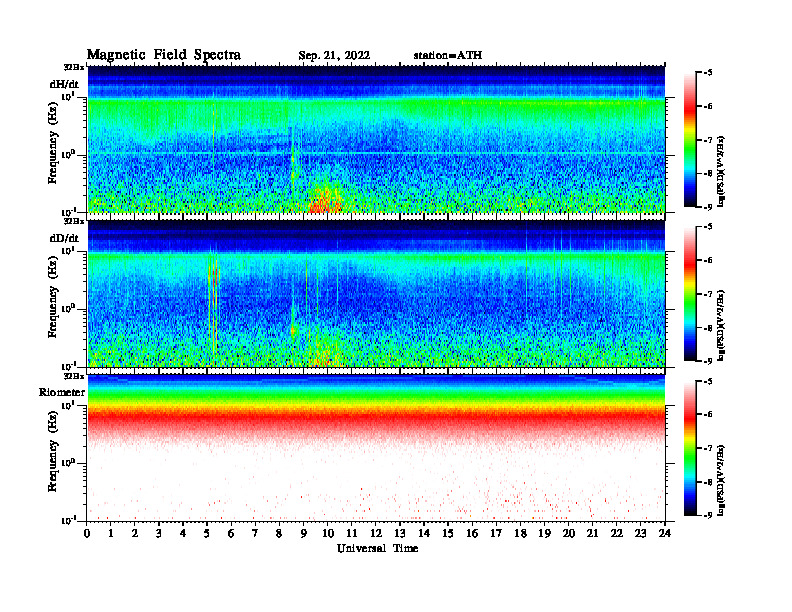Select the "Riometer" panel label
Screen dimensions: 792x612
pyautogui.click(x=62, y=392)
